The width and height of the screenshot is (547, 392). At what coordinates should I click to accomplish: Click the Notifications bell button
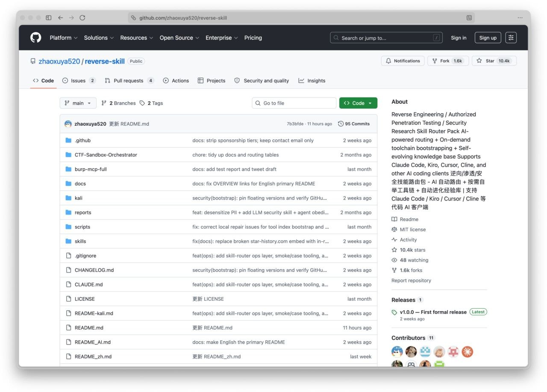click(403, 61)
